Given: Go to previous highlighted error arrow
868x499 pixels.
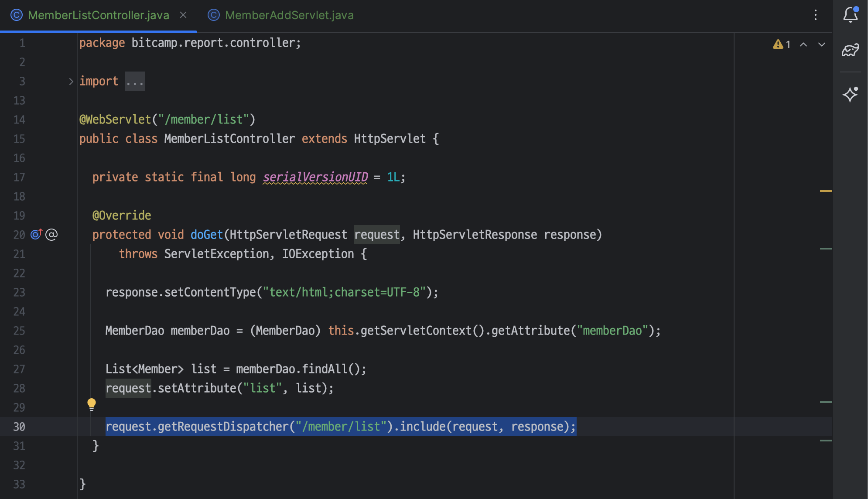Looking at the screenshot, I should (x=803, y=44).
